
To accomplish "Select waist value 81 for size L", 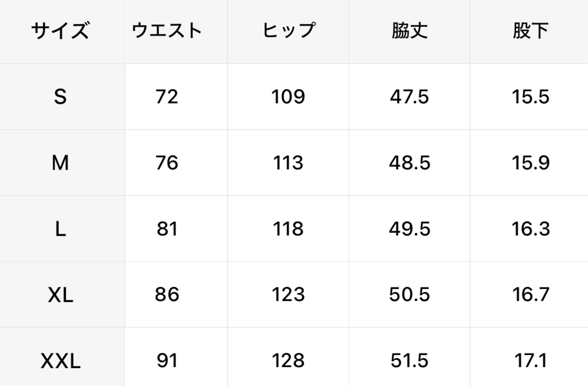I will (167, 229).
